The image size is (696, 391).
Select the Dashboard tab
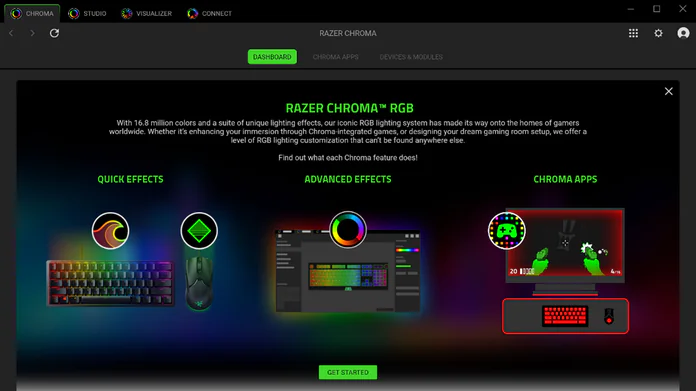[272, 57]
